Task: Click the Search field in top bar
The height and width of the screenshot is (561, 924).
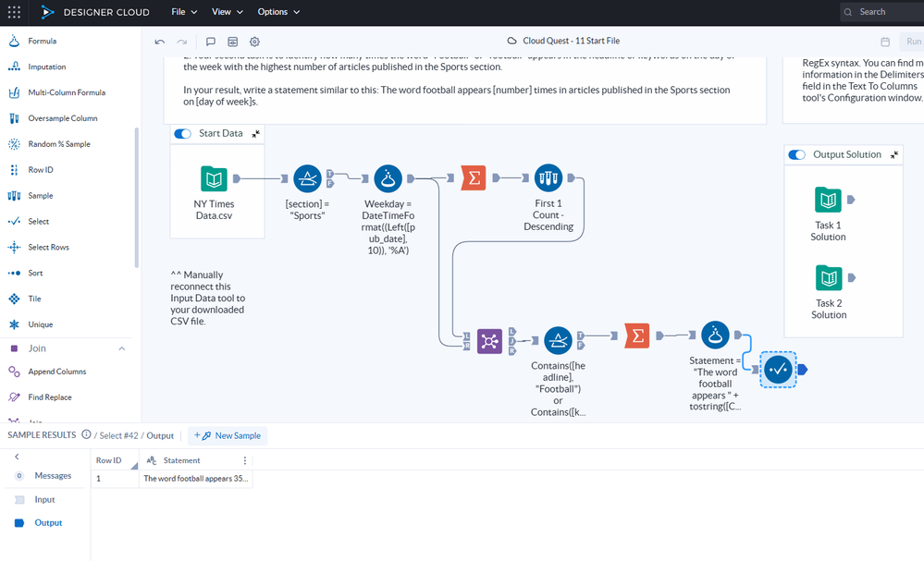Action: (883, 12)
